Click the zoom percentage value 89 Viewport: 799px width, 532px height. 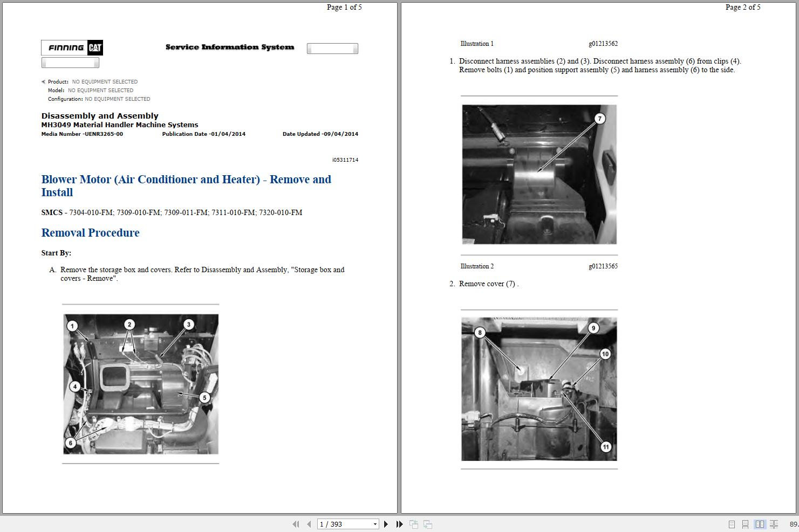[x=794, y=524]
